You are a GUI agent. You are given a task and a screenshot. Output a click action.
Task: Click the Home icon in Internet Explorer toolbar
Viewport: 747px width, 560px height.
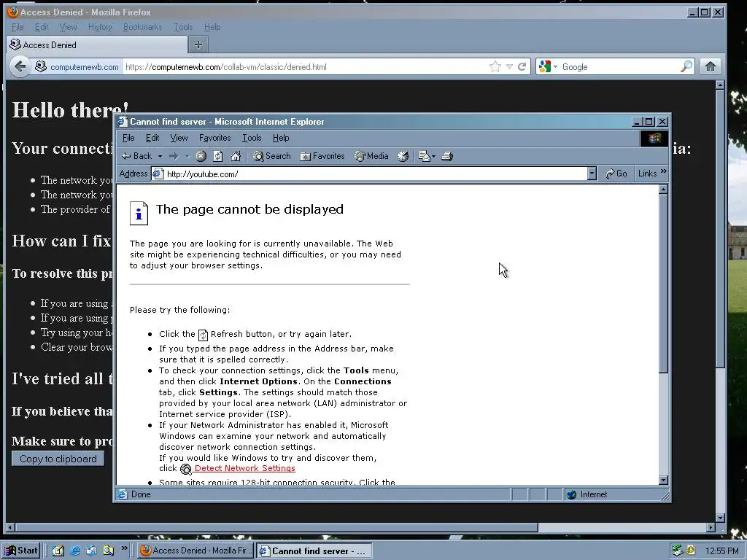pyautogui.click(x=236, y=156)
